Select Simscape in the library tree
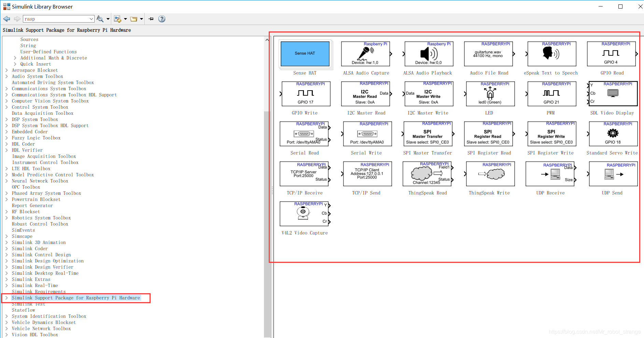This screenshot has height=338, width=644. coord(22,236)
